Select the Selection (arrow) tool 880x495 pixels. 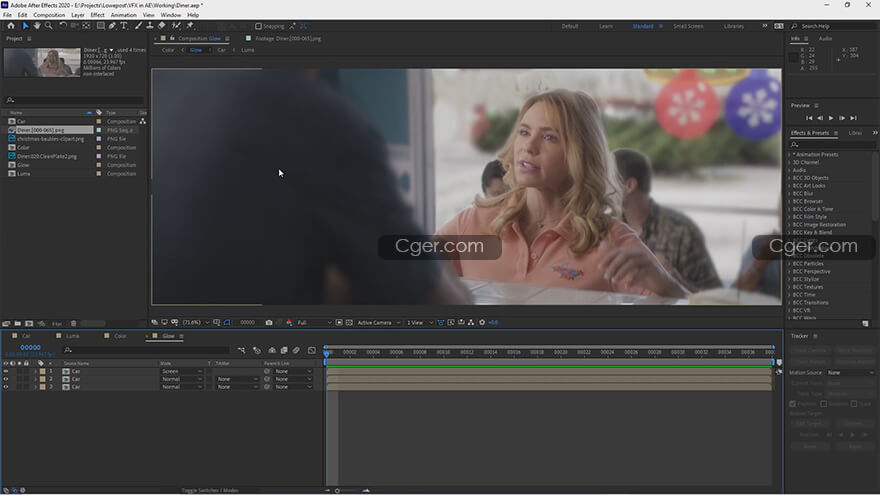pyautogui.click(x=25, y=26)
